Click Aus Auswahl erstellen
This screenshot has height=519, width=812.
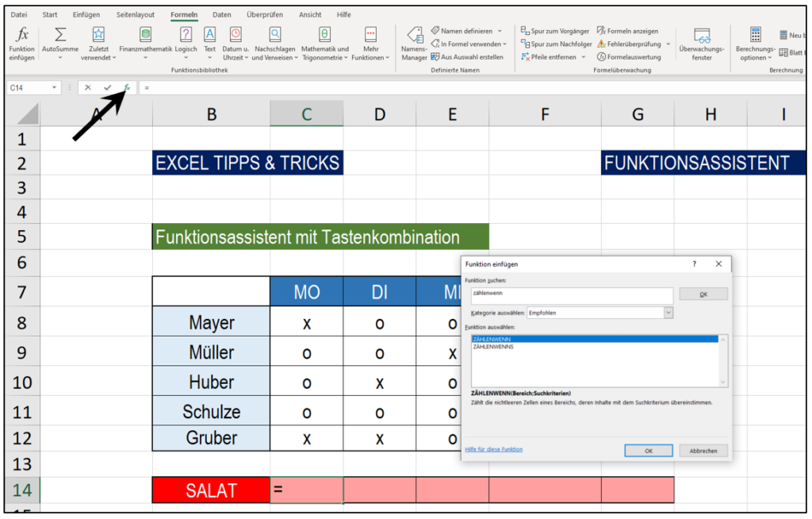(x=468, y=57)
